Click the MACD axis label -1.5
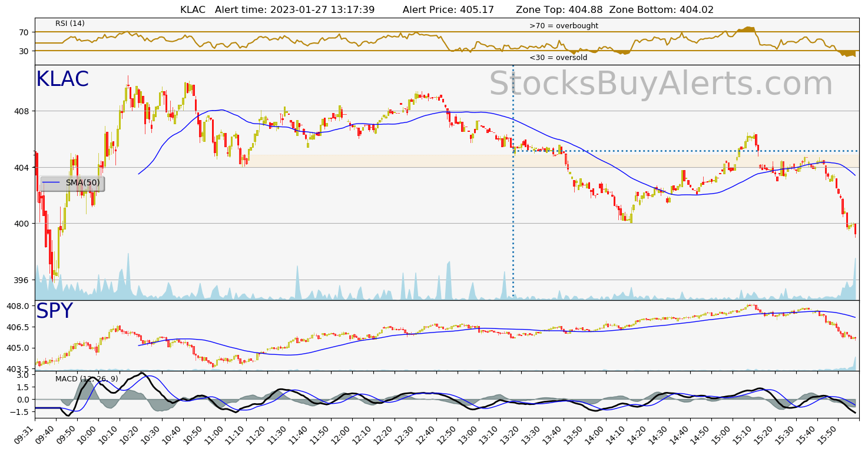 point(21,413)
